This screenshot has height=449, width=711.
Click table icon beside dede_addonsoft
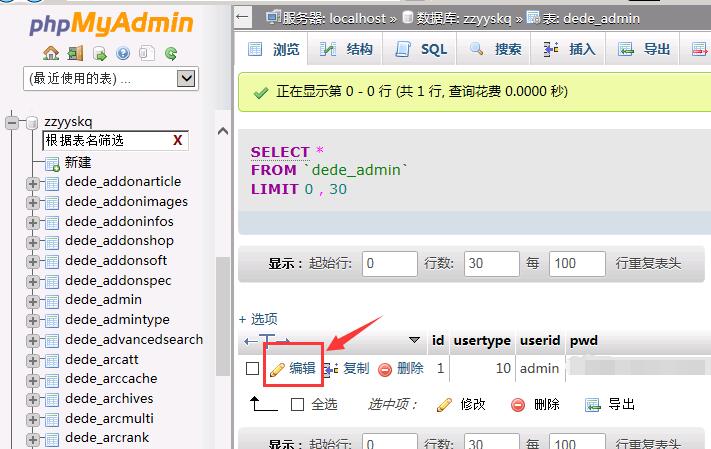pos(52,262)
